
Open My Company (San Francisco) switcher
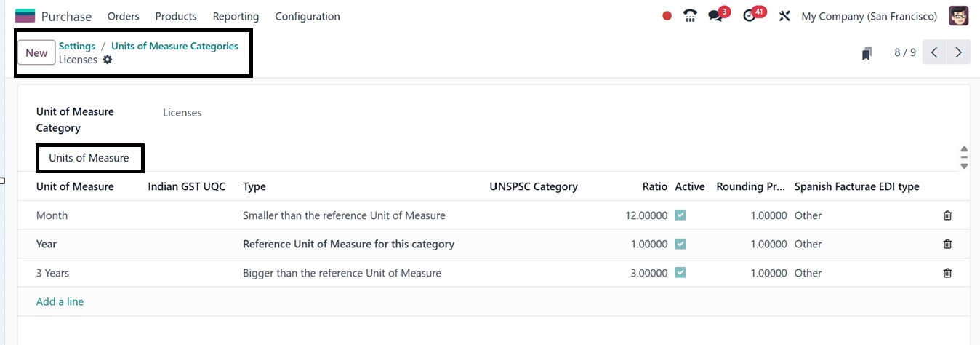(x=869, y=16)
